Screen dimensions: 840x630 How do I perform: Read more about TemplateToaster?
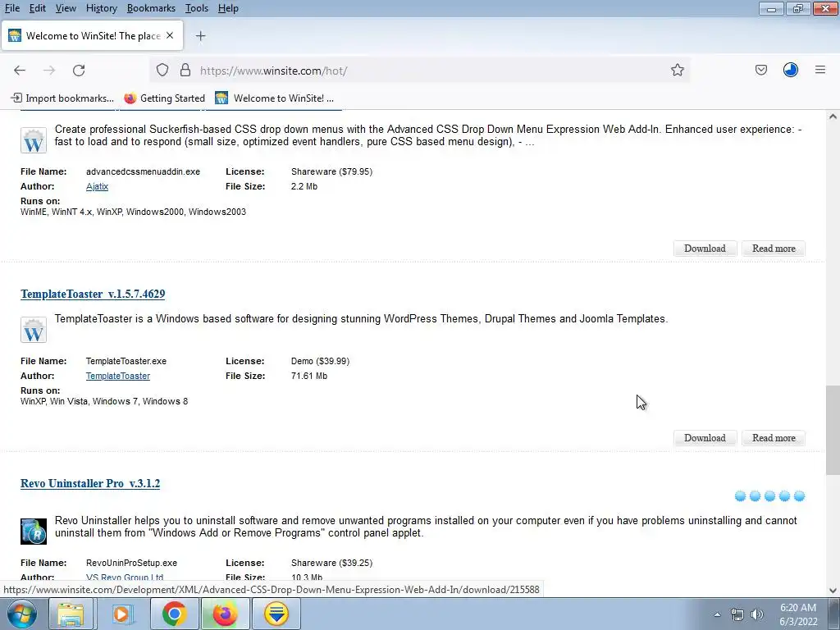pyautogui.click(x=773, y=438)
